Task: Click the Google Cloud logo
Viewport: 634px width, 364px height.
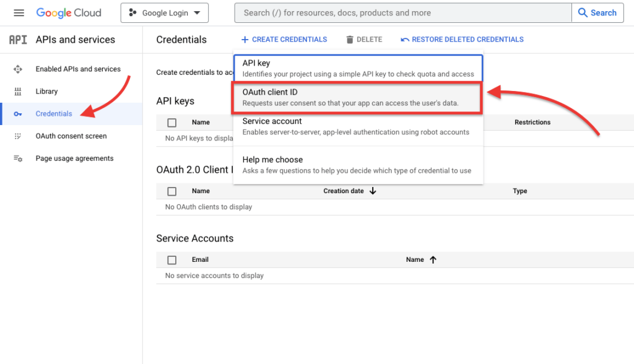Action: (69, 13)
